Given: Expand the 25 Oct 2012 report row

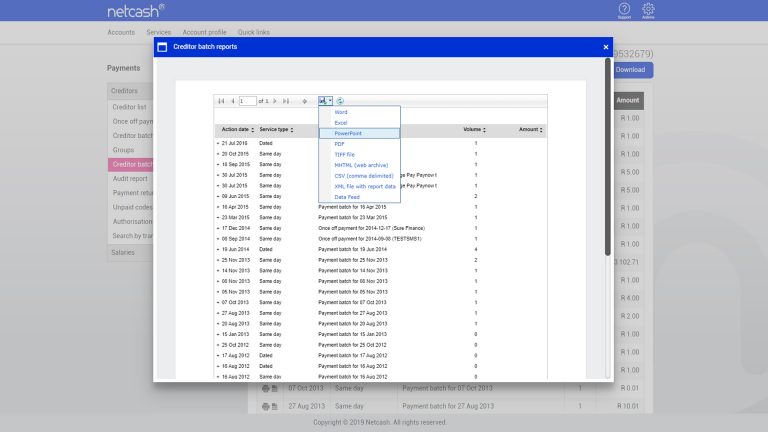Looking at the screenshot, I should [218, 345].
